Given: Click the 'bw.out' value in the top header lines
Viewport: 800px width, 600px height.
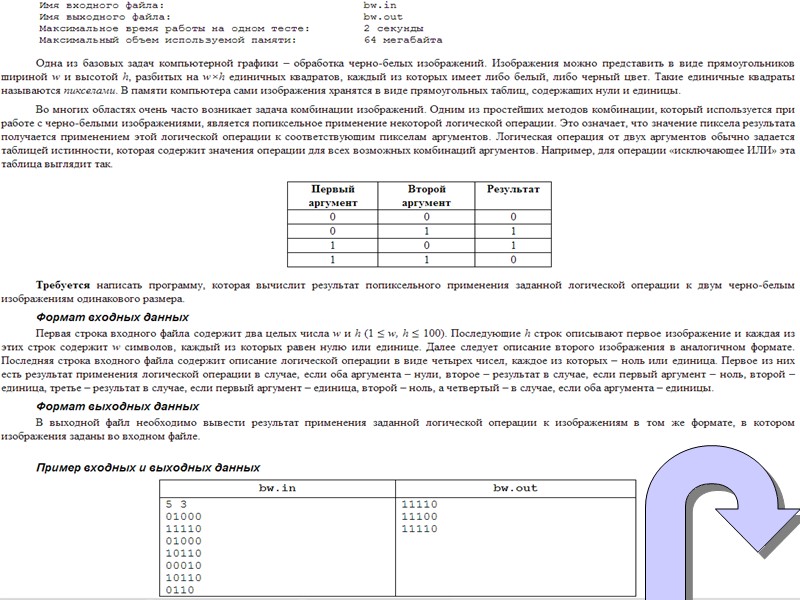Looking at the screenshot, I should tap(383, 17).
